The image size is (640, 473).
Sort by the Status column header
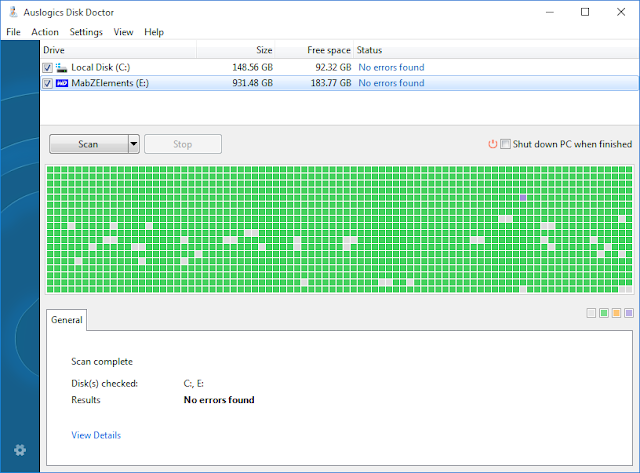(496, 50)
